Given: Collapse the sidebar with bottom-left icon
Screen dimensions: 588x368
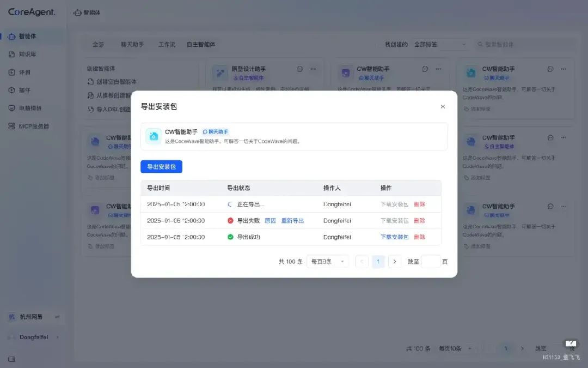Looking at the screenshot, I should 11,359.
